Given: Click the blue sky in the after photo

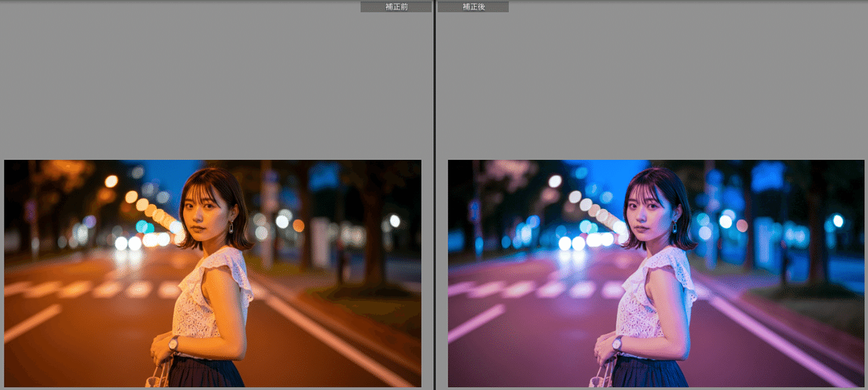Looking at the screenshot, I should click(593, 174).
